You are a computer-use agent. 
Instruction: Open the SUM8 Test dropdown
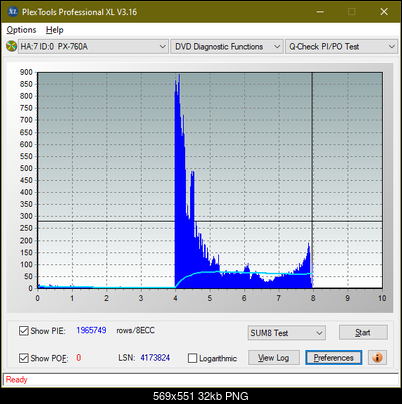pos(287,333)
